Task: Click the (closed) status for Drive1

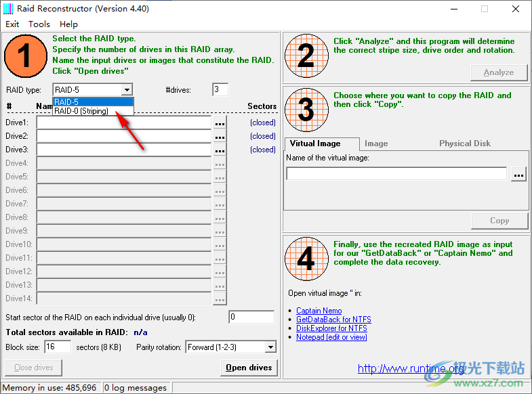Action: (x=262, y=123)
